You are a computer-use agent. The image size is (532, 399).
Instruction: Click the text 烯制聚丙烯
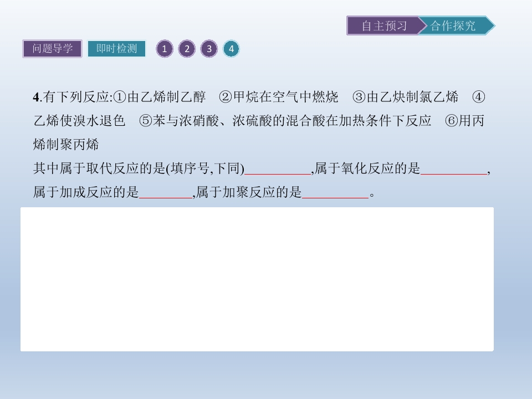click(66, 145)
